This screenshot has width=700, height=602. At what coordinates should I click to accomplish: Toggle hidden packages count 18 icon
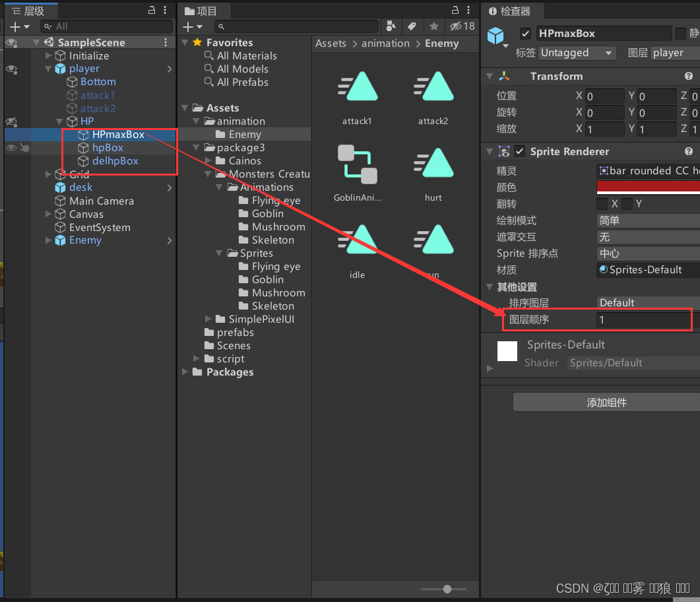[x=462, y=26]
